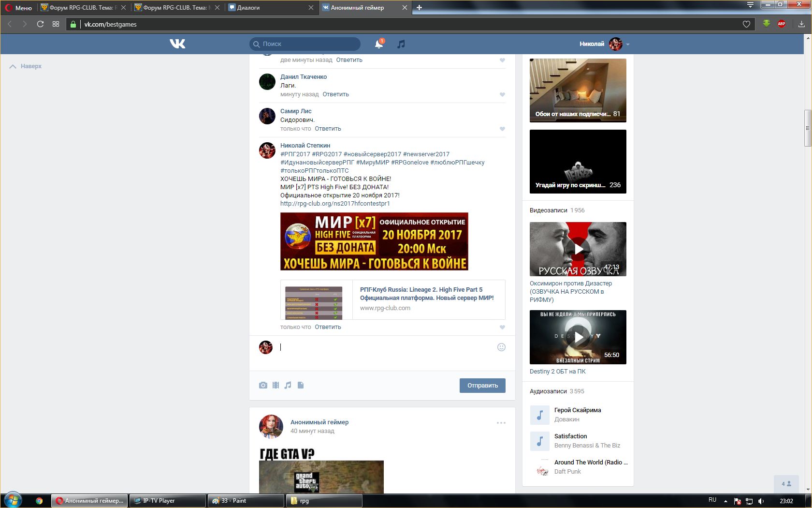The height and width of the screenshot is (508, 812).
Task: Open the notifications bell
Action: click(x=379, y=44)
